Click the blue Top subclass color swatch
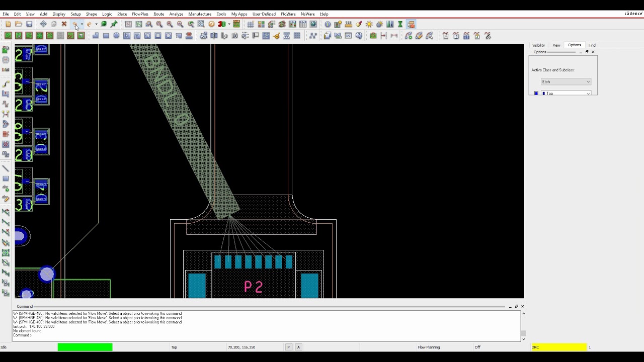The width and height of the screenshot is (644, 362). click(x=536, y=94)
